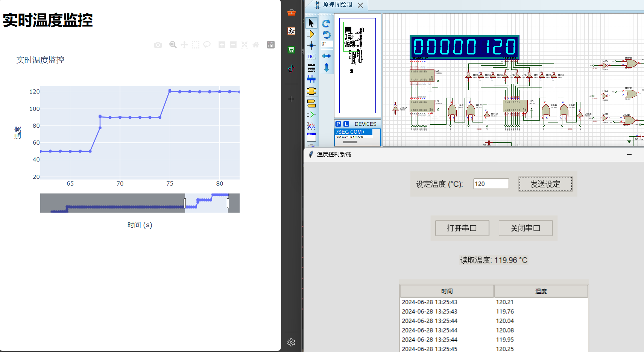Click the 发送设定 button
The image size is (644, 352).
[x=545, y=184]
